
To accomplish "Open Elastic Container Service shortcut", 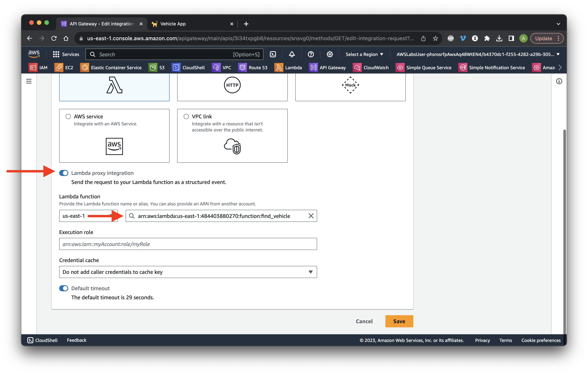I will [111, 68].
